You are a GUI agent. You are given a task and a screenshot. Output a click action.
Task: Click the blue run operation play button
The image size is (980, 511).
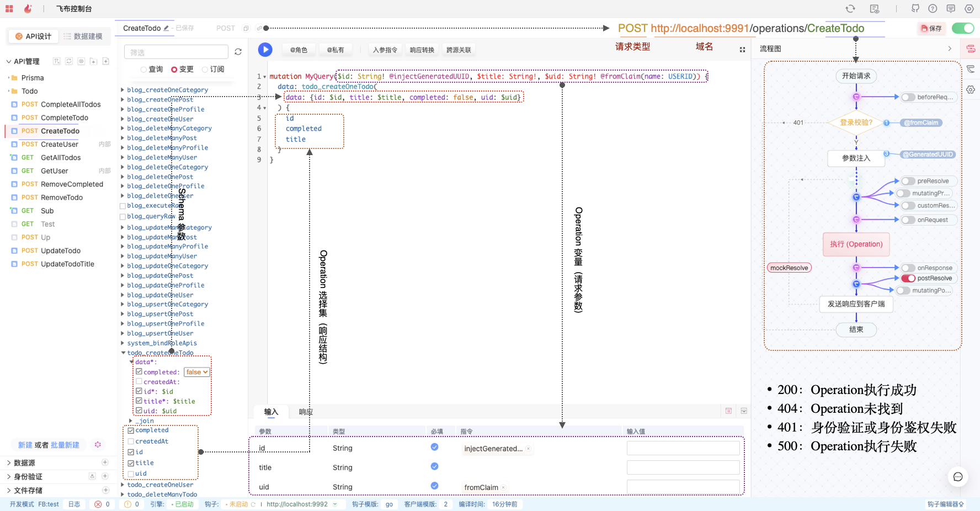click(265, 50)
